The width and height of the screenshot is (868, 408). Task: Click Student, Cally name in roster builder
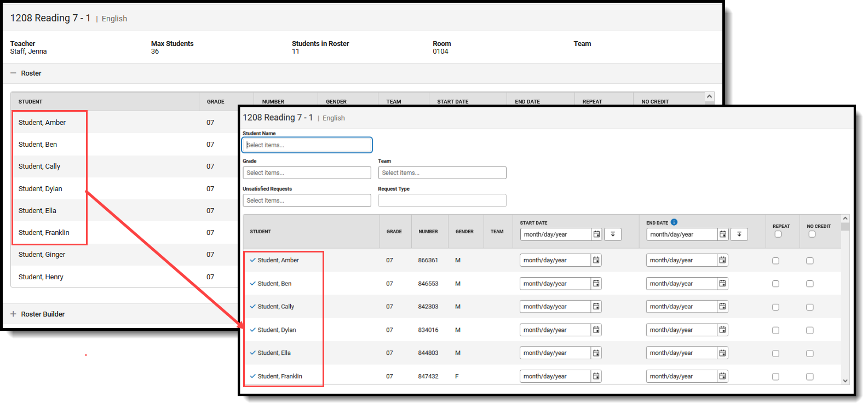tap(276, 307)
